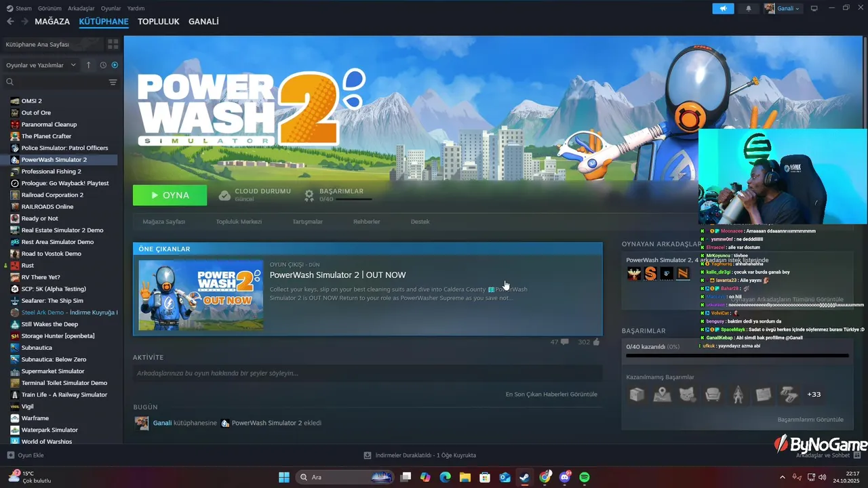Open Windows Start menu
Screen dimensions: 868x488
click(x=284, y=477)
